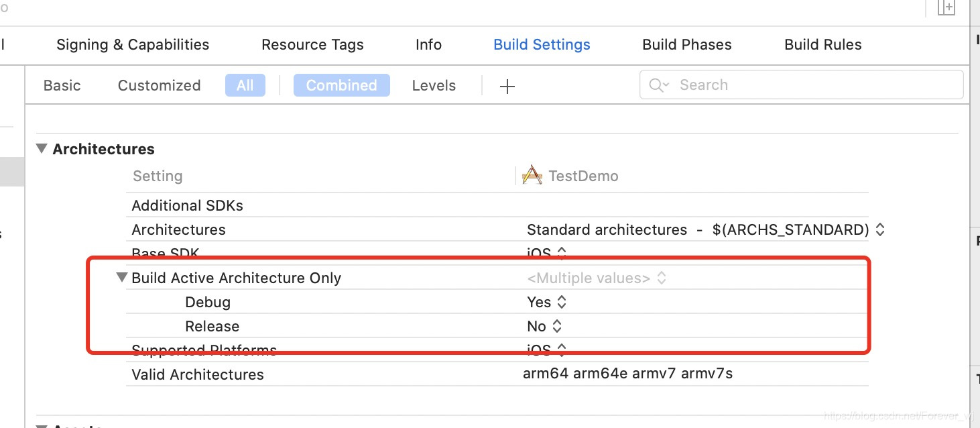The width and height of the screenshot is (980, 428).
Task: Open the Release No value popup
Action: [544, 326]
